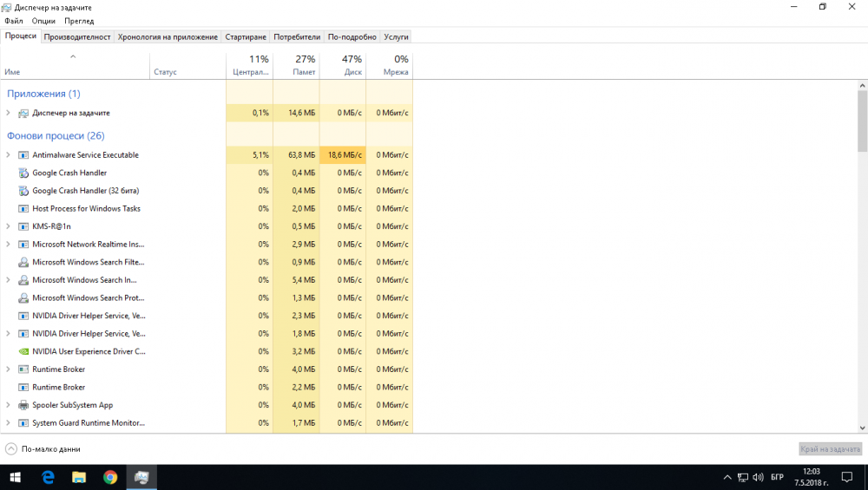868x490 pixels.
Task: Switch to Хронология на приложение tab
Action: click(x=168, y=37)
